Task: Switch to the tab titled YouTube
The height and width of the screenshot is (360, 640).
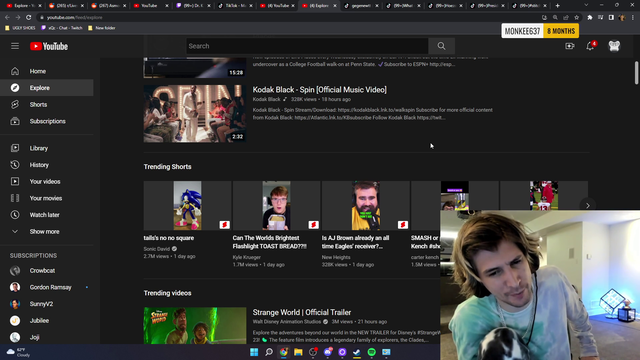Action: tap(149, 6)
